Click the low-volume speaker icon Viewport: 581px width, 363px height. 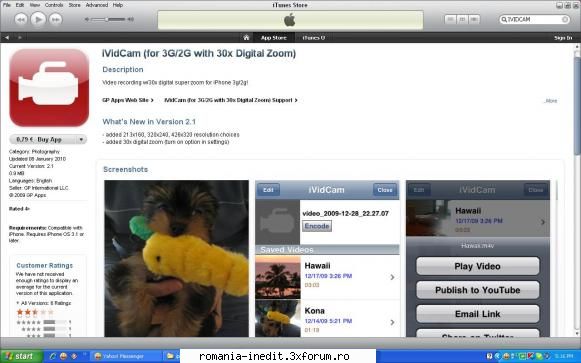point(87,19)
